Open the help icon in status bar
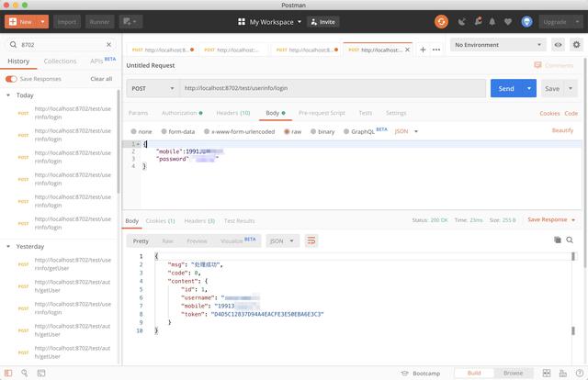This screenshot has width=588, height=380. (580, 373)
